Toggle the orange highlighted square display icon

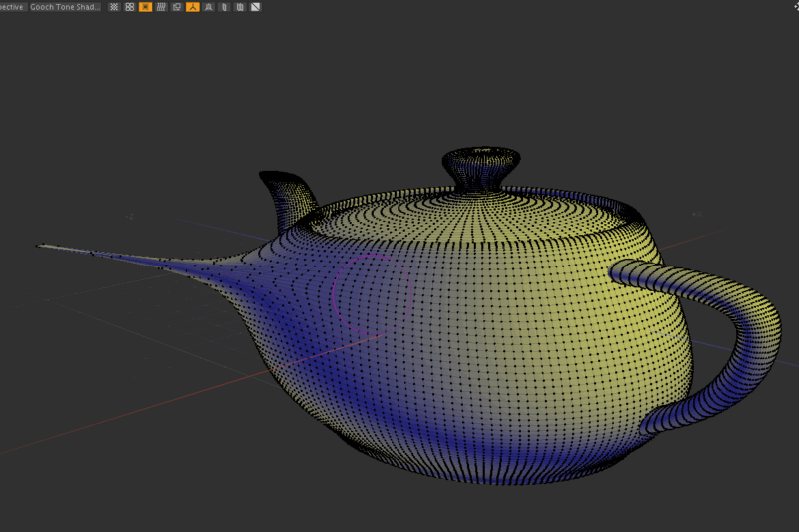tap(145, 6)
